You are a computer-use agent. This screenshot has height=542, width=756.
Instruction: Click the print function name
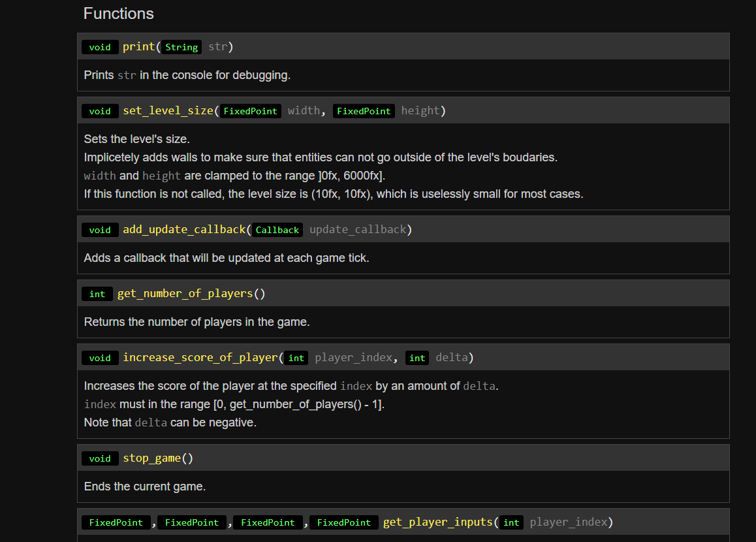coord(138,47)
